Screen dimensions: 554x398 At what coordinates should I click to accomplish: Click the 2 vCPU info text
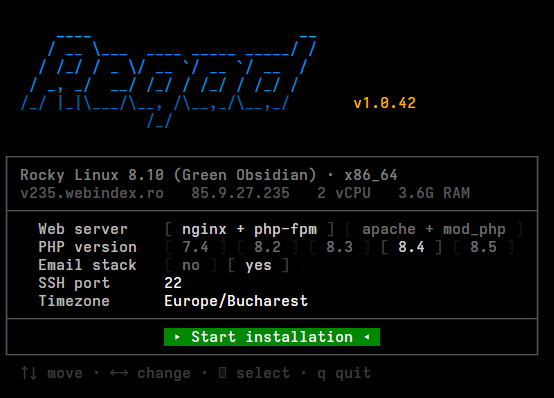tap(344, 193)
